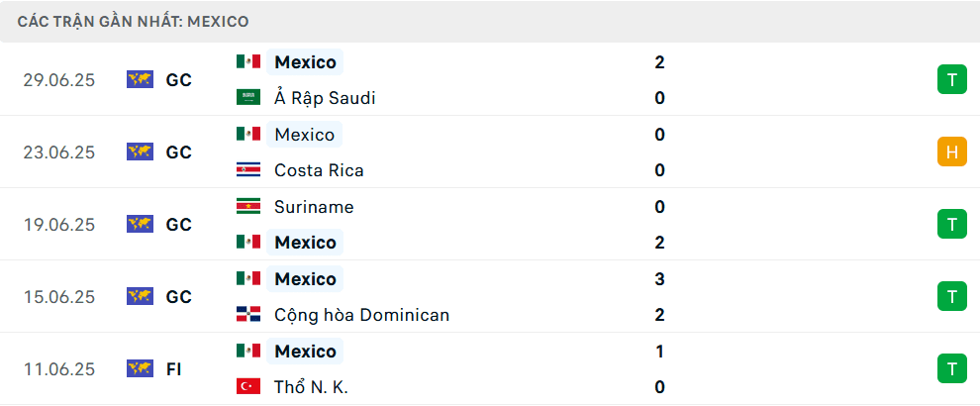This screenshot has width=980, height=406.
Task: Open the Ả Rập Saudi team link
Action: (x=325, y=98)
